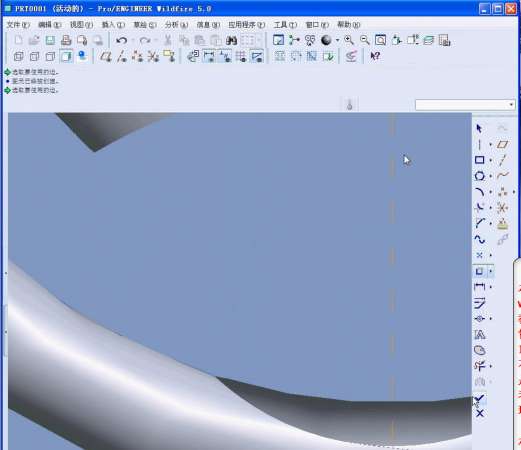The height and width of the screenshot is (450, 521).
Task: Toggle the sketcher grid display
Action: (241, 56)
